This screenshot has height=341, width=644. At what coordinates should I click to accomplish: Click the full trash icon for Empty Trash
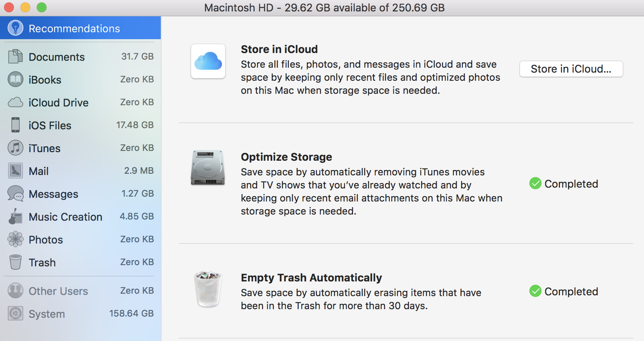[208, 289]
